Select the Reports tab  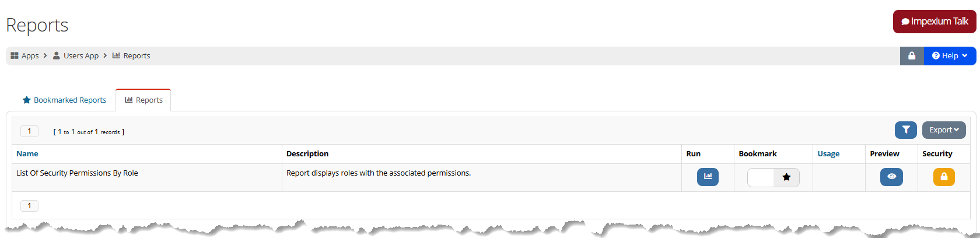[143, 100]
